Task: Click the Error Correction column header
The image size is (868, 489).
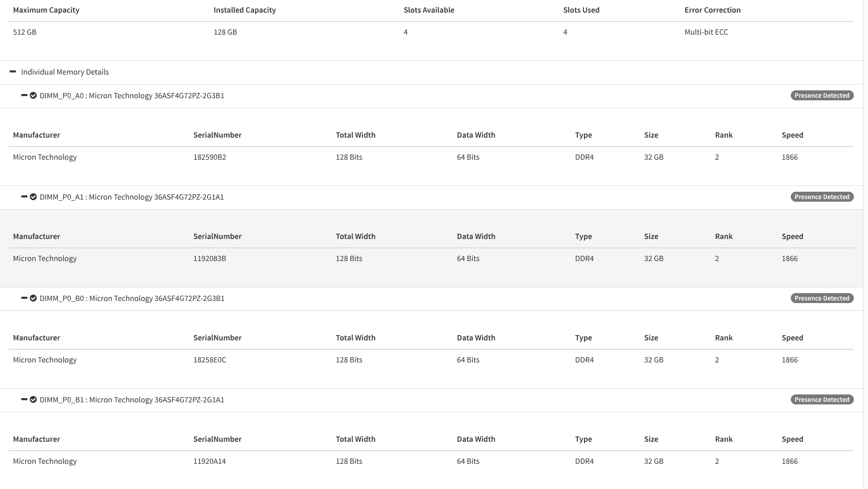Action: pyautogui.click(x=712, y=10)
